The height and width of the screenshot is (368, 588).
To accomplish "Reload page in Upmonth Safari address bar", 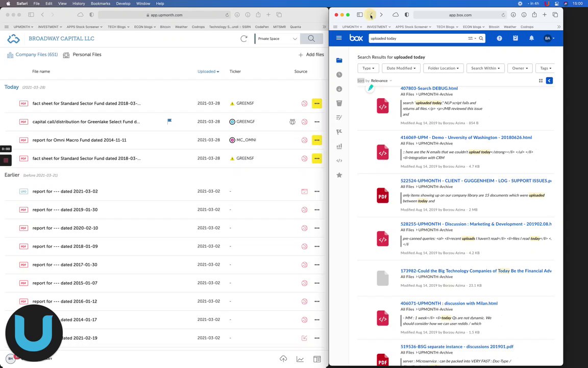I will [x=227, y=15].
